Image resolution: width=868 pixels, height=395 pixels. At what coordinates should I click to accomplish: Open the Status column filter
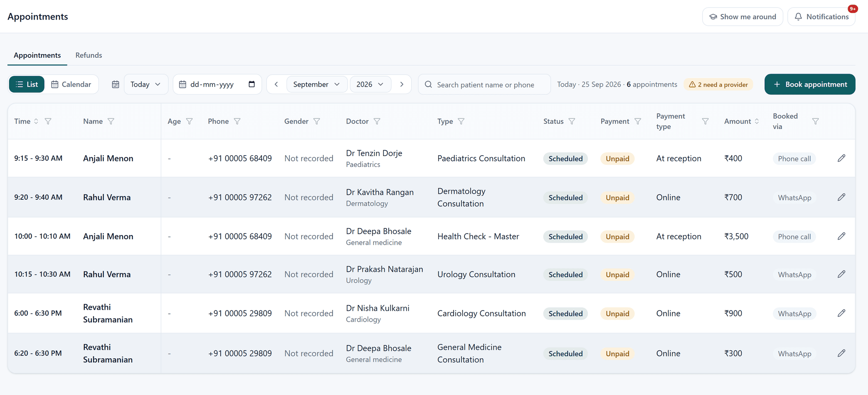click(572, 121)
